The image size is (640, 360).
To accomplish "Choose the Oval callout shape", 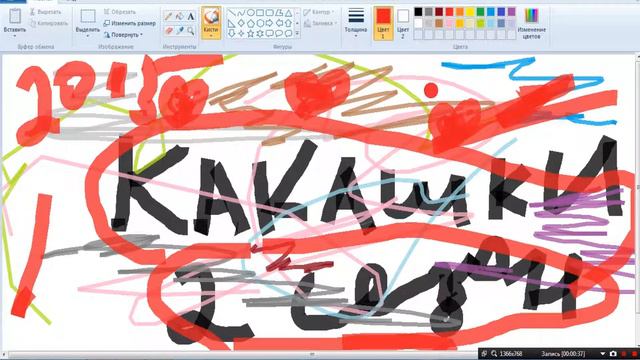I will tap(279, 33).
